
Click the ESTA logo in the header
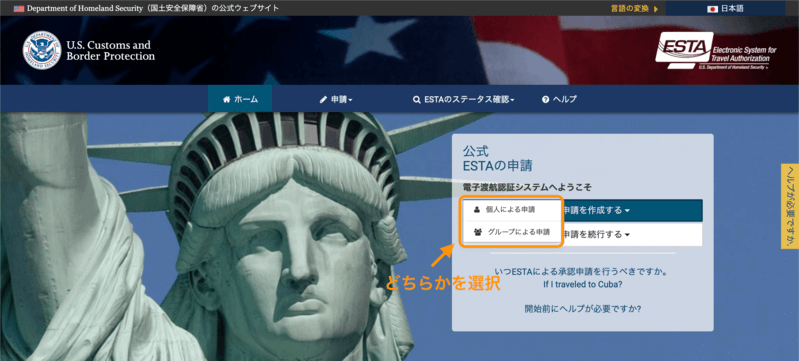click(x=715, y=50)
